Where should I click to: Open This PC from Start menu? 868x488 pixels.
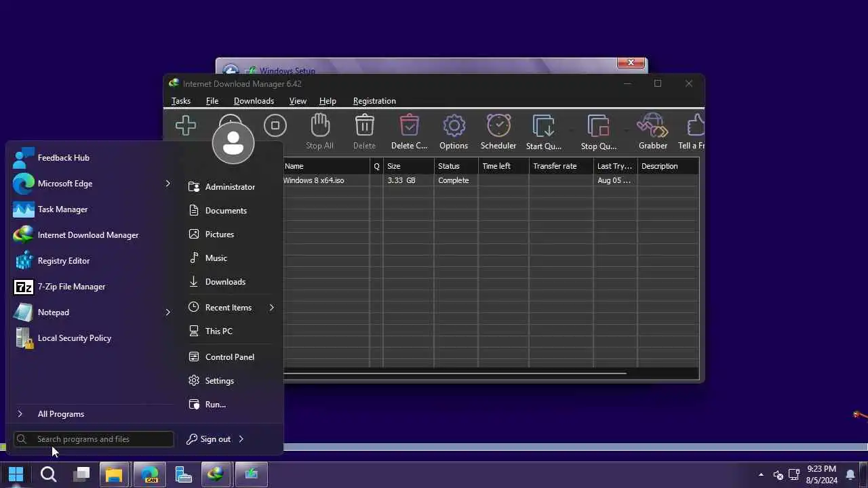(x=231, y=331)
